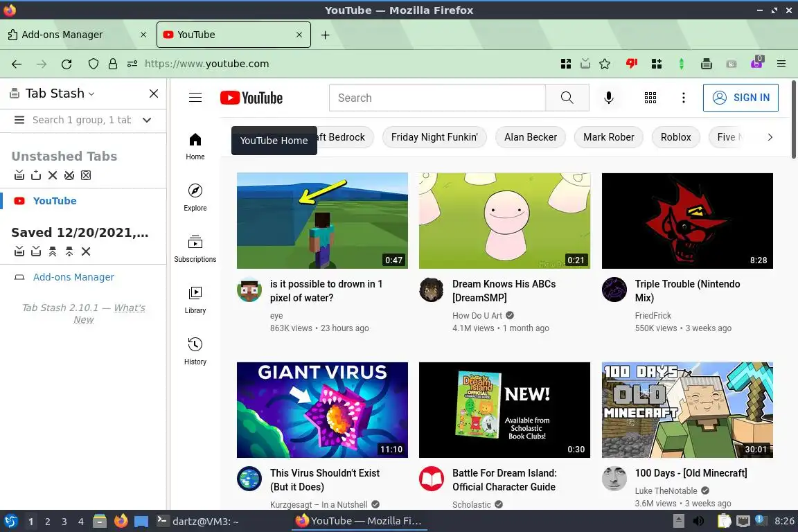
Task: Toggle the YouTube guide hamburger menu
Action: pos(195,97)
